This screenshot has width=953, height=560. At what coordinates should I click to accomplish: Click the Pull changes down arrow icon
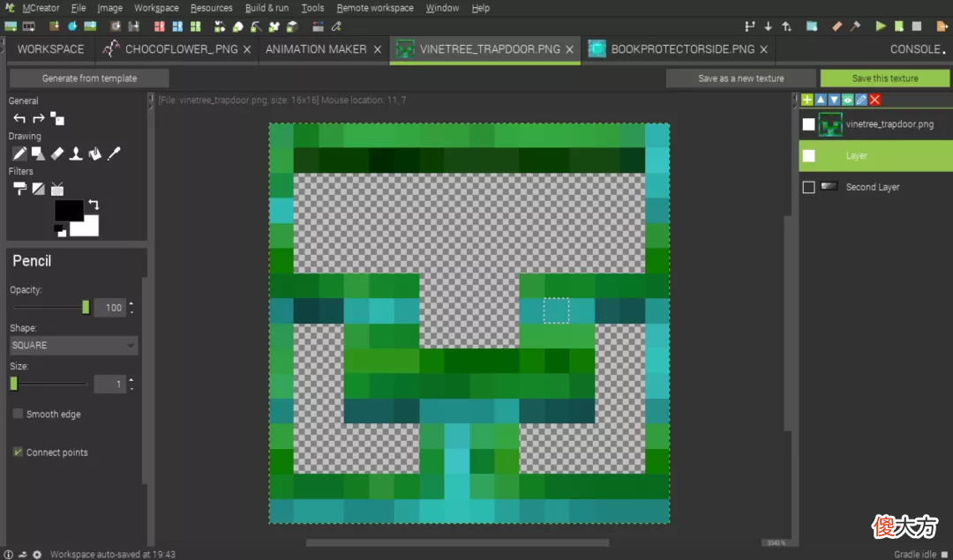click(769, 26)
